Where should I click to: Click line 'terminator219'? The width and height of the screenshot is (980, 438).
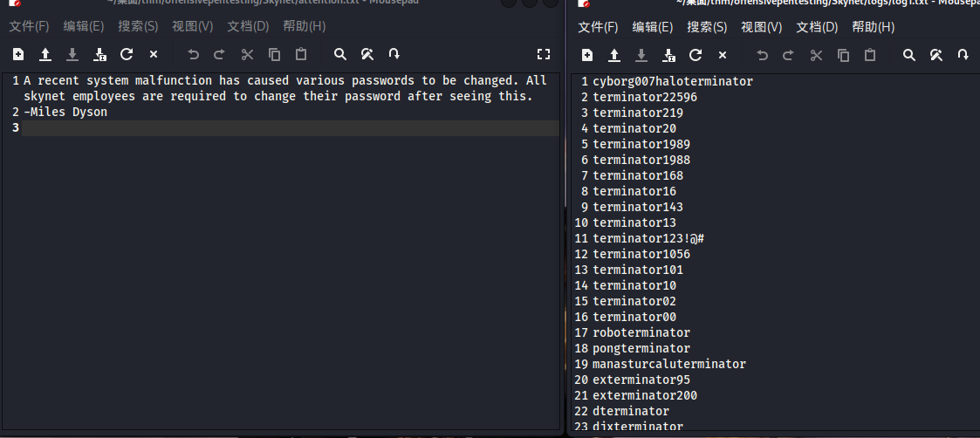(x=638, y=113)
